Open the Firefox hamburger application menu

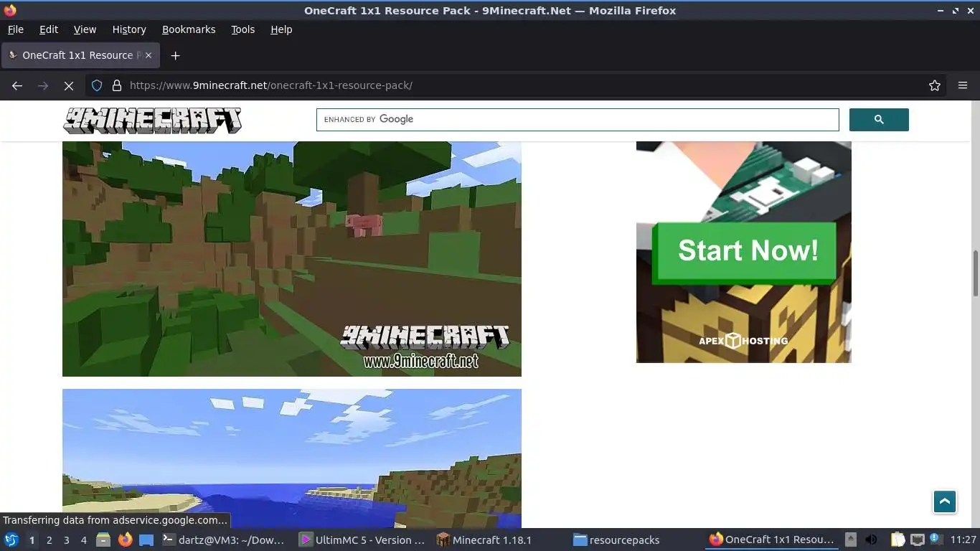(x=963, y=85)
